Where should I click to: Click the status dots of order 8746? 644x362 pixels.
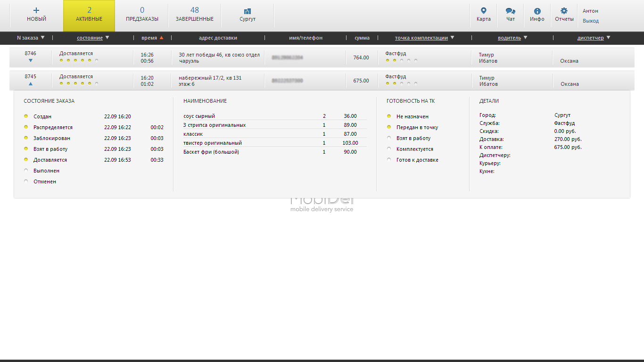[79, 60]
